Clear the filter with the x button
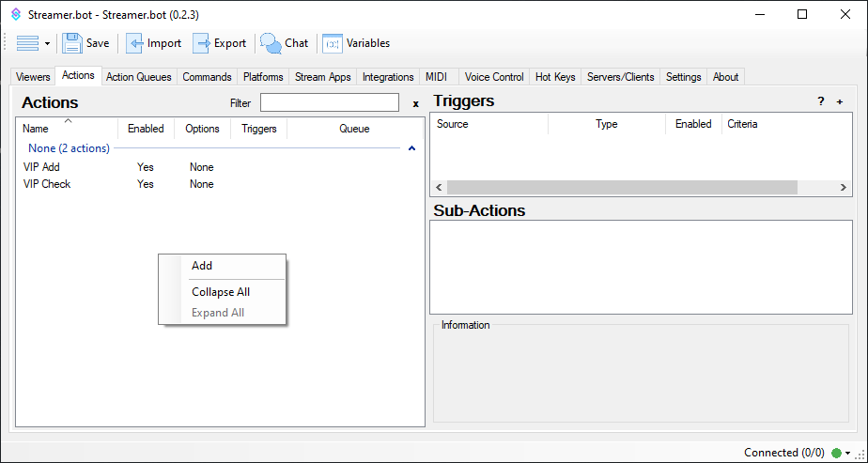 pyautogui.click(x=416, y=103)
